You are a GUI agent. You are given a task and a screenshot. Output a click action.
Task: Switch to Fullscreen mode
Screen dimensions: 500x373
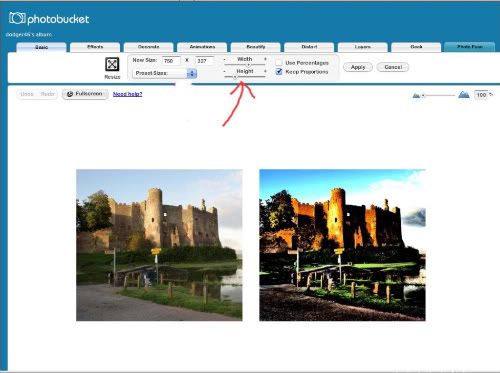(85, 94)
